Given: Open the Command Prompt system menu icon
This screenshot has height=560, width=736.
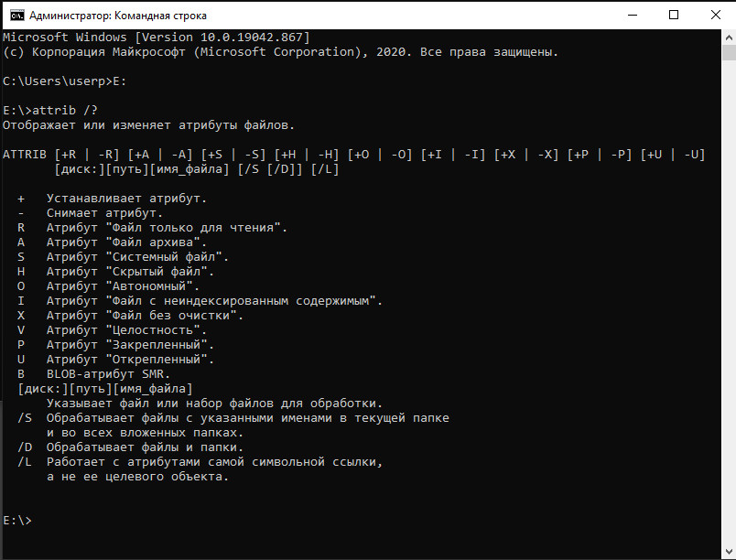Looking at the screenshot, I should (x=15, y=15).
